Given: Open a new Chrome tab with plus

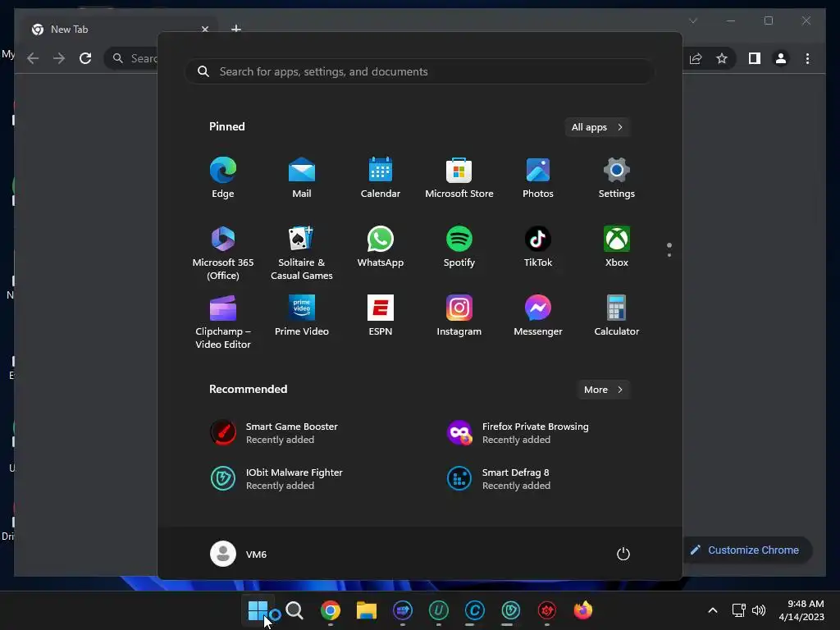Looking at the screenshot, I should point(235,29).
